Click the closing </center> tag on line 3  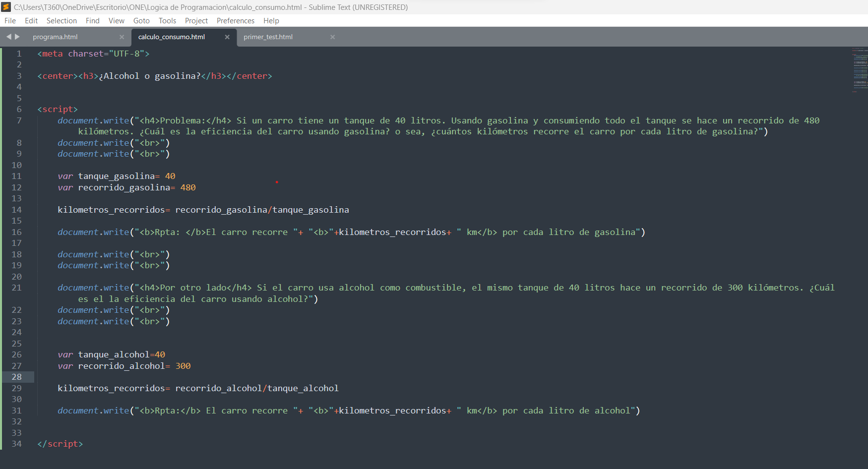[249, 76]
